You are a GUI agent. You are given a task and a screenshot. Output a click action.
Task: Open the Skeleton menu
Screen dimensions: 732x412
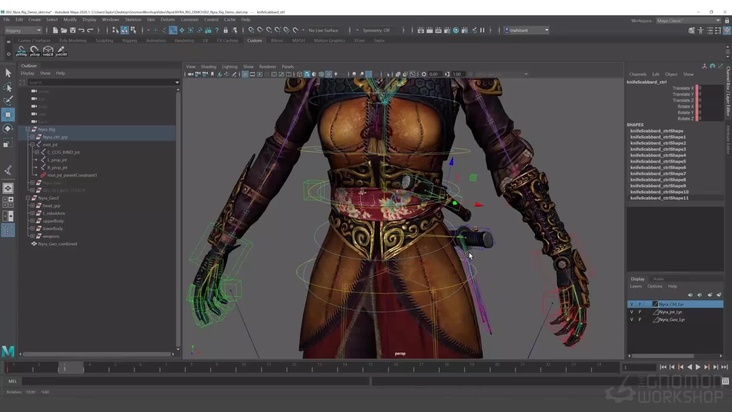tap(133, 20)
